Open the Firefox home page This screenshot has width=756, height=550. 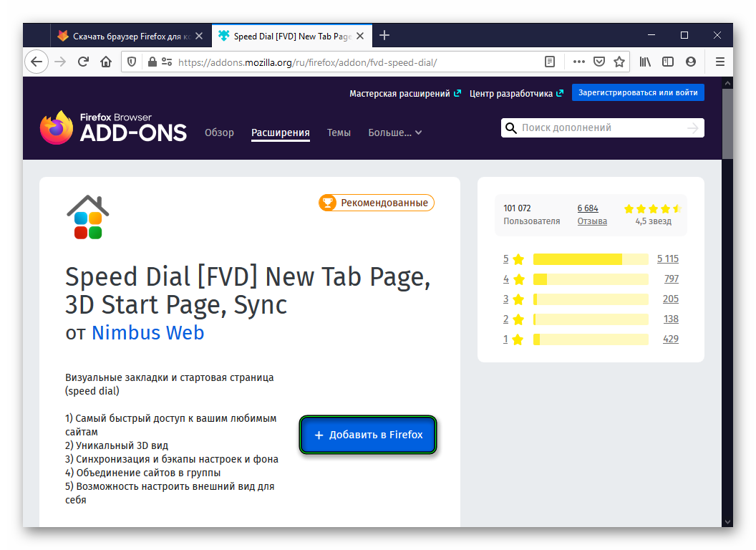[x=106, y=62]
